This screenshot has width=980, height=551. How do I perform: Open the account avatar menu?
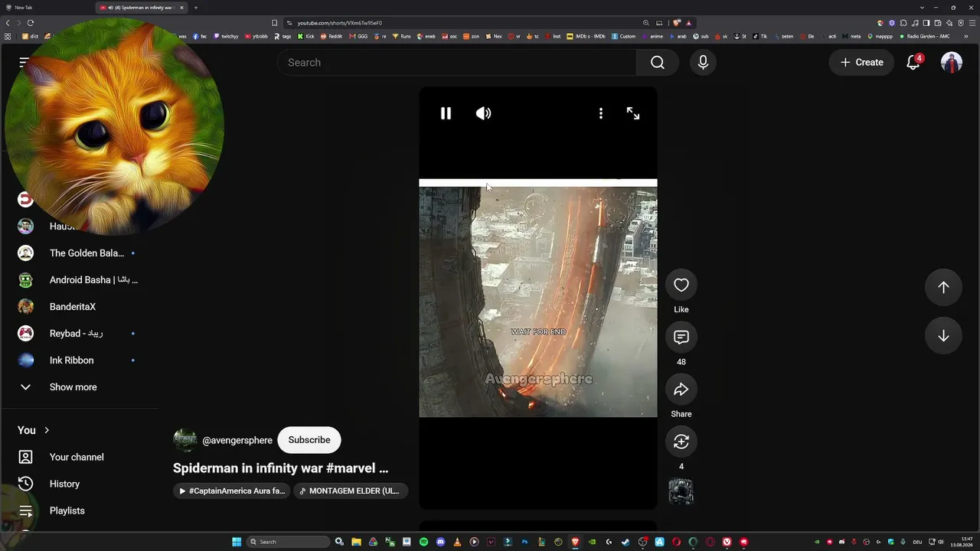952,63
